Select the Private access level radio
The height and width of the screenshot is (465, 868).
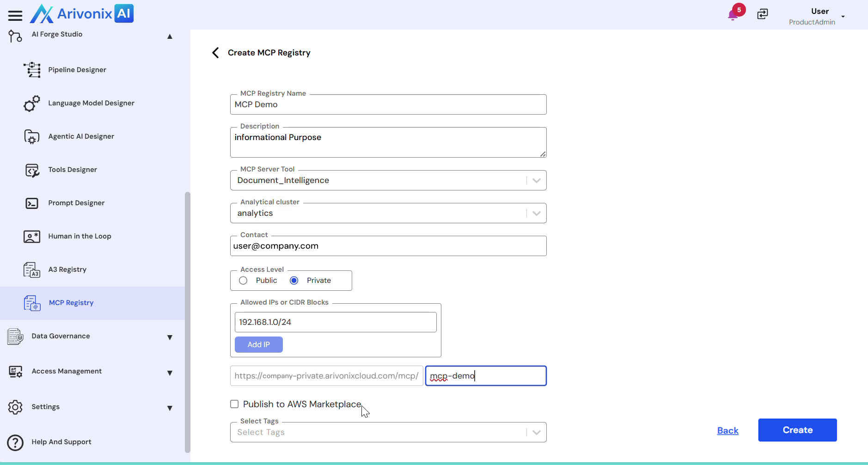tap(294, 281)
